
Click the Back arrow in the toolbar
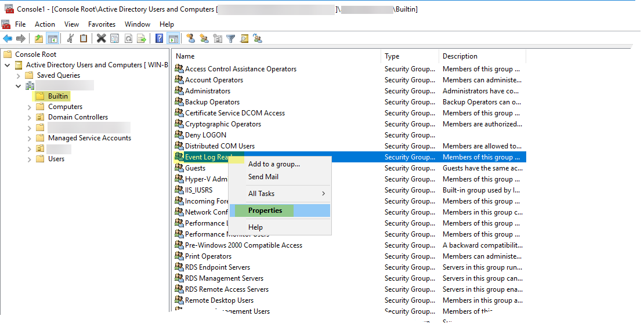coord(8,39)
